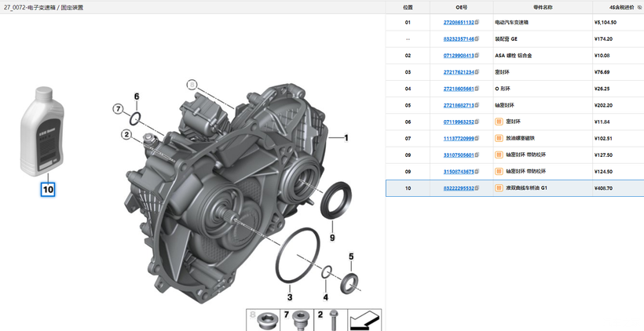The image size is (644, 331).
Task: Copy OE number 27218682713
Action: pyautogui.click(x=477, y=105)
